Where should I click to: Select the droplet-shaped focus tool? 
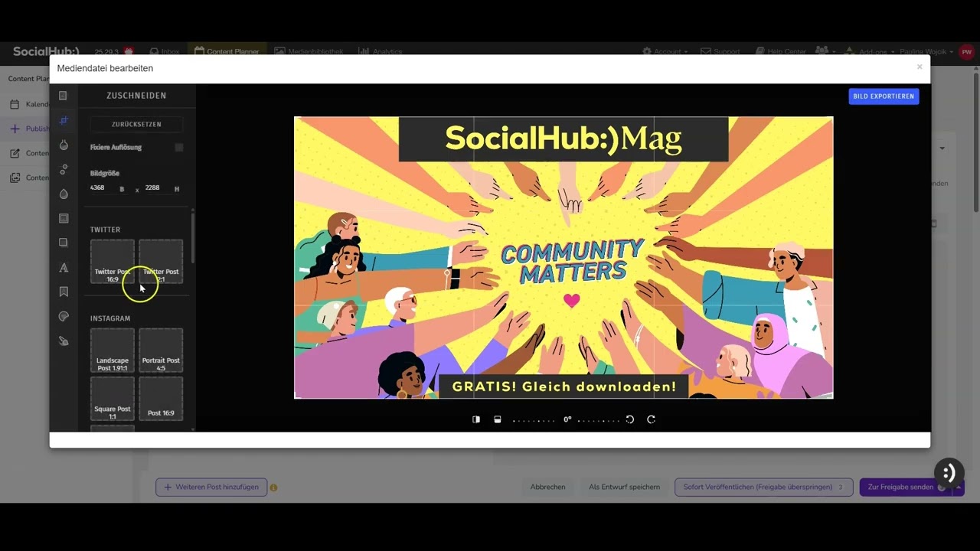(64, 194)
